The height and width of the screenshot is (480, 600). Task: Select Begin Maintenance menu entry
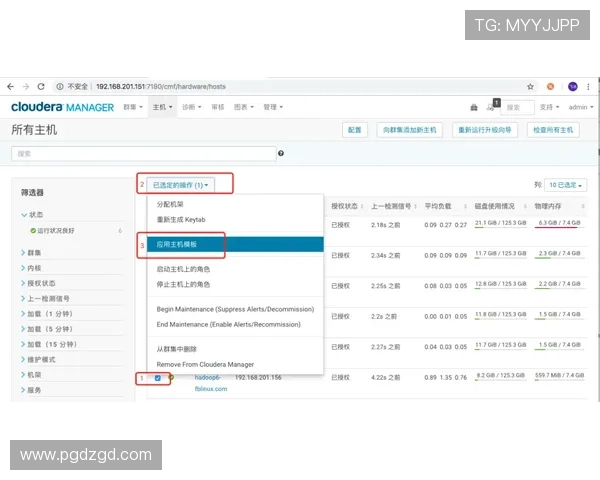click(x=235, y=309)
